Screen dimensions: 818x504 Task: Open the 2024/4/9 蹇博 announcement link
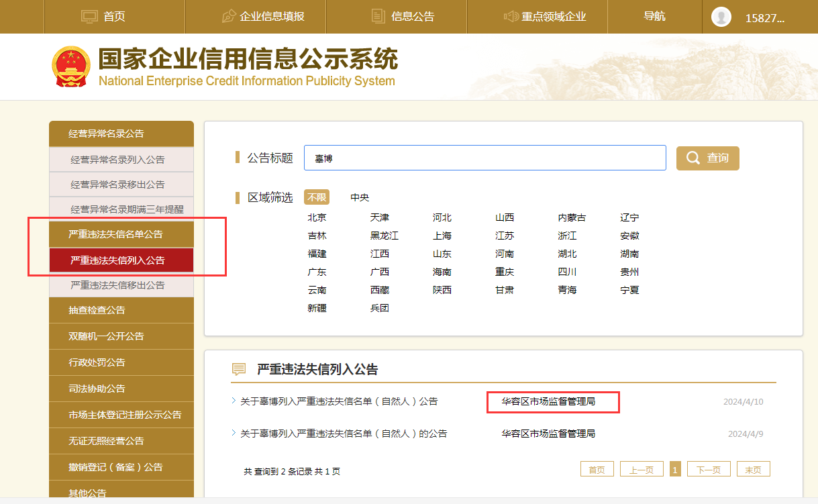tap(344, 434)
